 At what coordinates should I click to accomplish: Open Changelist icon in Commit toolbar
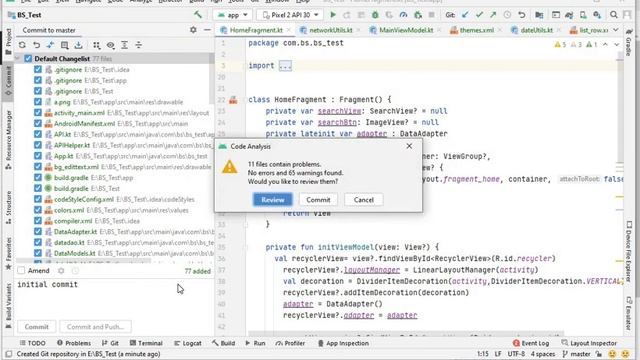64,45
